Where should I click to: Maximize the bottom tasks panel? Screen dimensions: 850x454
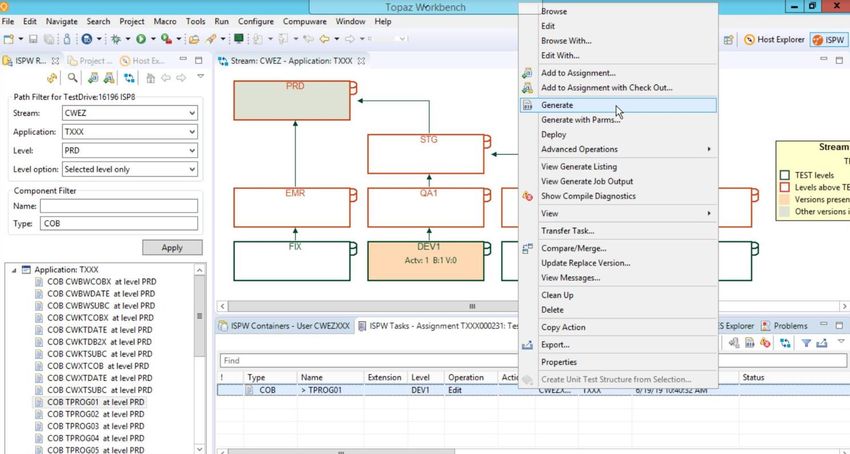(x=839, y=325)
